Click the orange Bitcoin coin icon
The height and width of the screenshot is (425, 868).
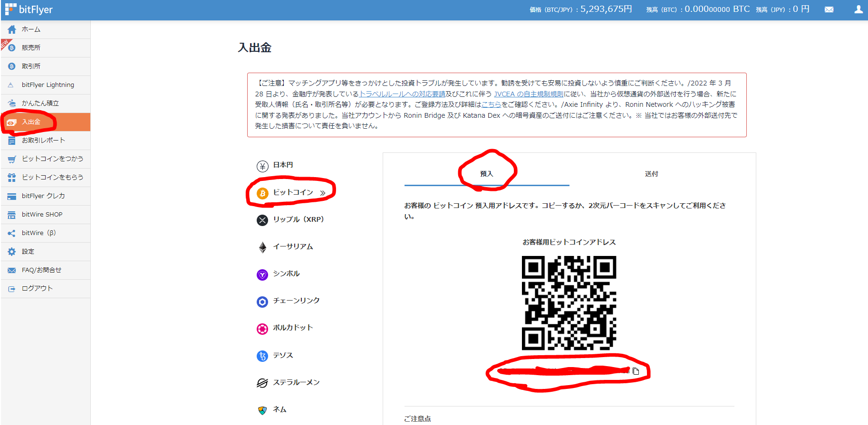pos(262,193)
